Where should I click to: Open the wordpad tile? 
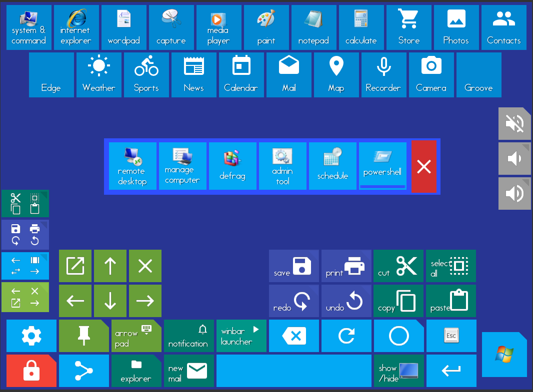pos(124,27)
